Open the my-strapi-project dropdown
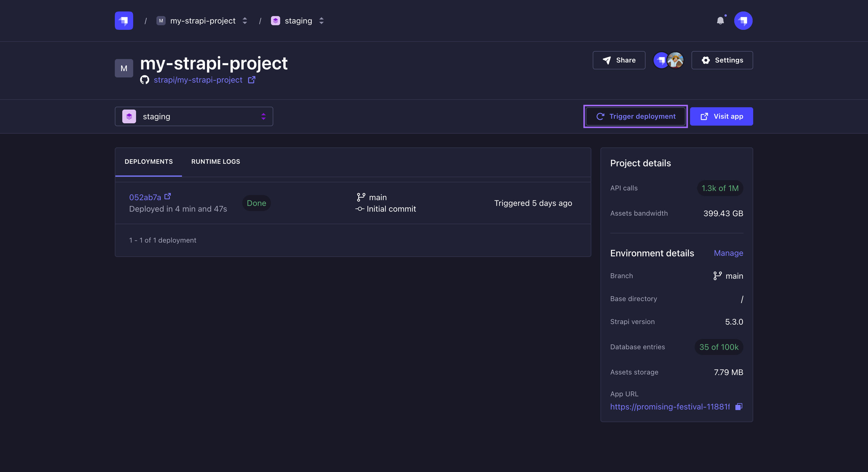This screenshot has width=868, height=472. (x=245, y=20)
